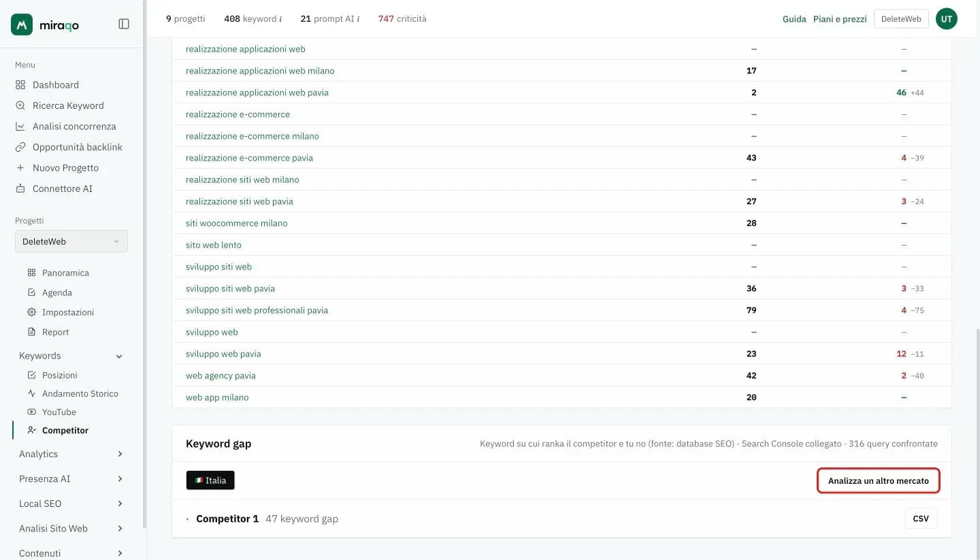
Task: Click the Competitor people icon
Action: point(31,430)
